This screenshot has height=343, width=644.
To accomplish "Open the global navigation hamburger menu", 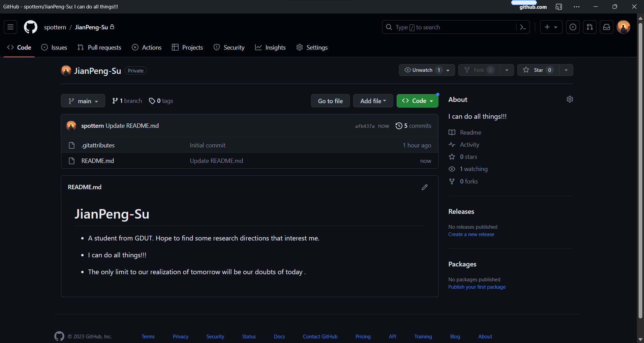I will [10, 27].
